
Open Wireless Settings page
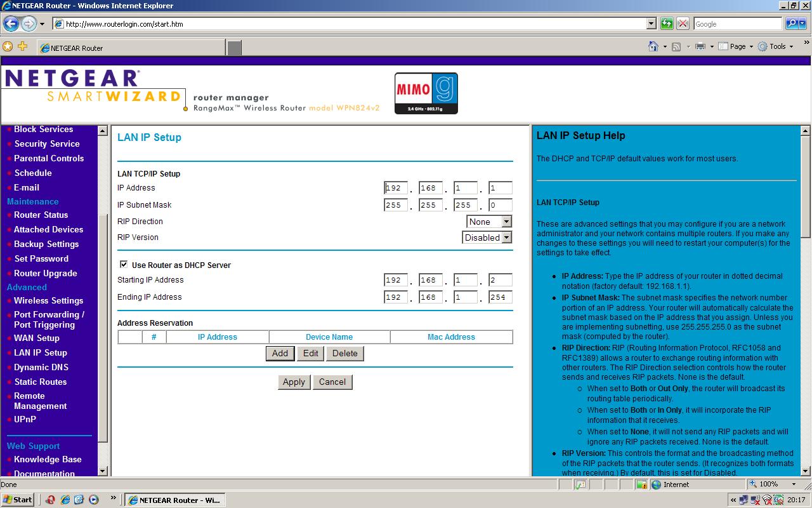click(x=49, y=300)
